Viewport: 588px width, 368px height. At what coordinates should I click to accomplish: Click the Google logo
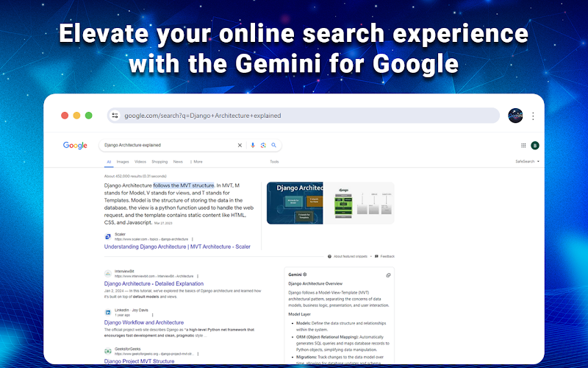[x=75, y=145]
